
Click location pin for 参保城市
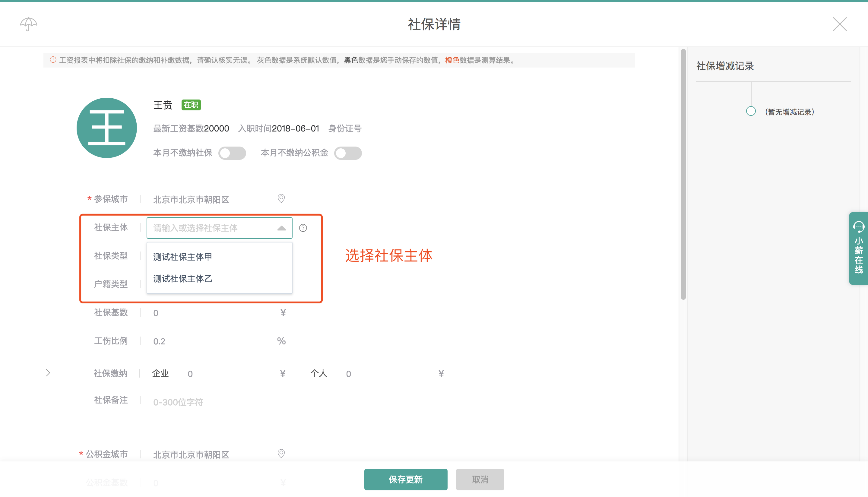pyautogui.click(x=281, y=199)
